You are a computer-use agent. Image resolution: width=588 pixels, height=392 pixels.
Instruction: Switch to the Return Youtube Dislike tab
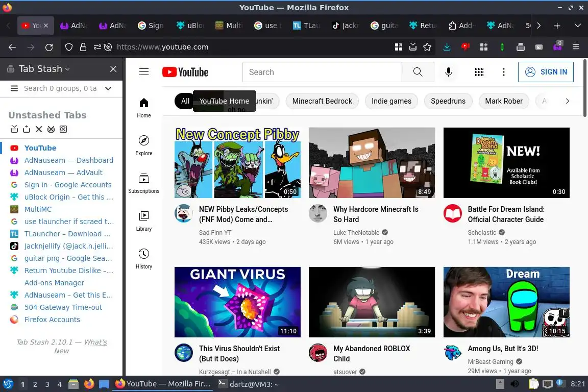[x=423, y=26]
